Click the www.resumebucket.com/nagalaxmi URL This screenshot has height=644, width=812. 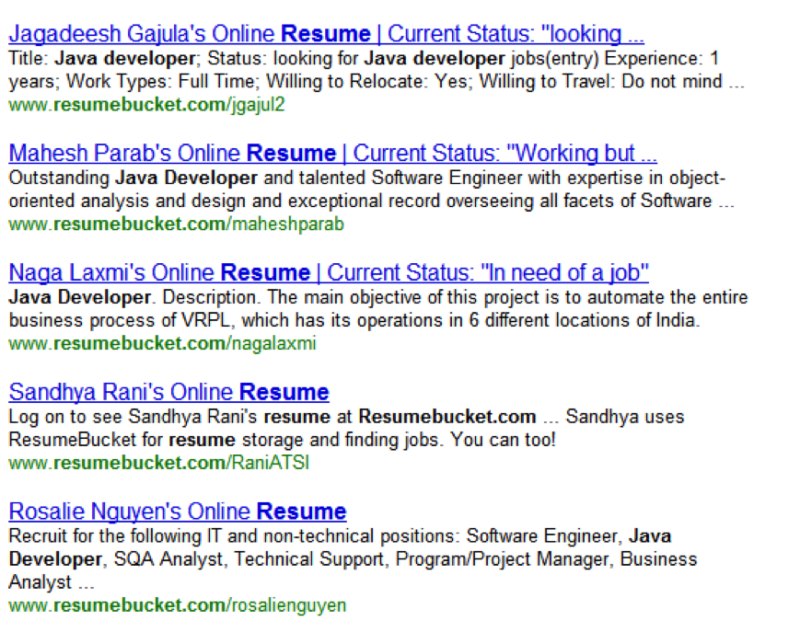click(162, 344)
